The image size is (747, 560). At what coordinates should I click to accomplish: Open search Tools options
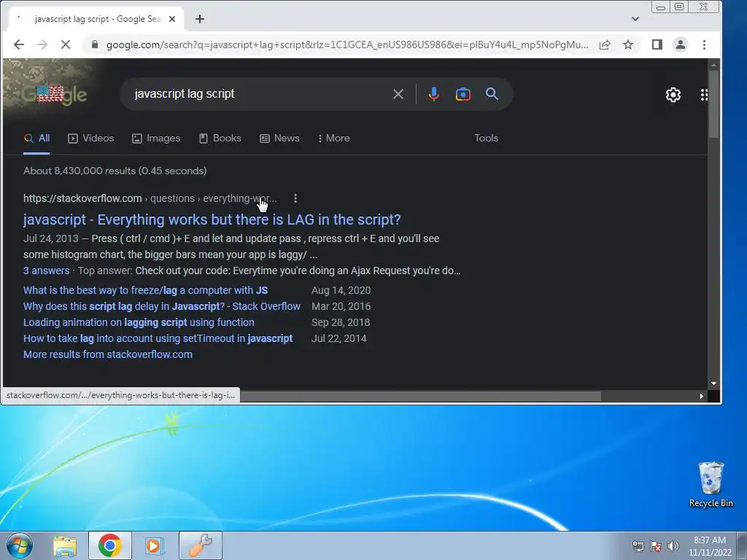(x=486, y=138)
